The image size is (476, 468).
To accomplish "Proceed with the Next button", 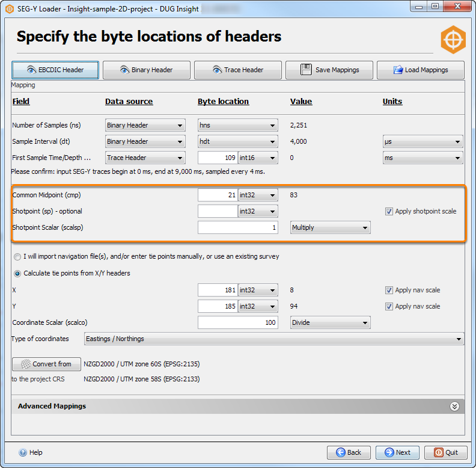I will pyautogui.click(x=397, y=452).
